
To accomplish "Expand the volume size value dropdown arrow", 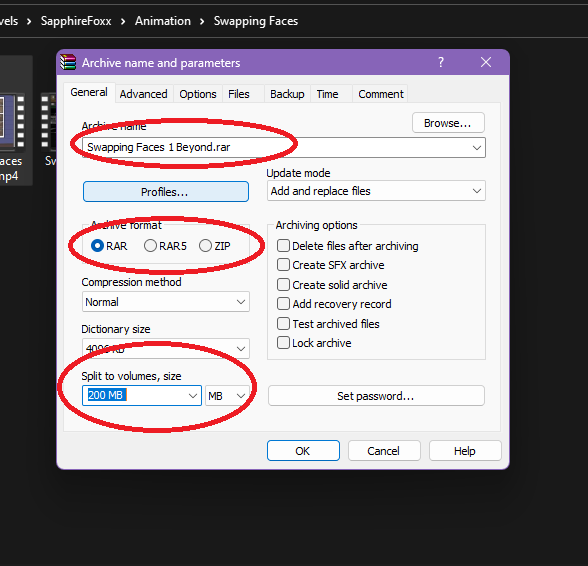I will pos(193,396).
